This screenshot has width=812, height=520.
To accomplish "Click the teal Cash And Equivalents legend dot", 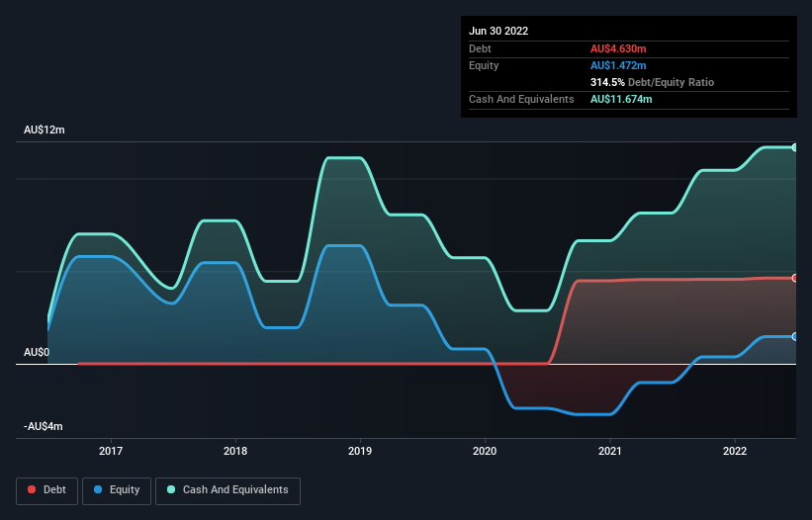I will 171,489.
